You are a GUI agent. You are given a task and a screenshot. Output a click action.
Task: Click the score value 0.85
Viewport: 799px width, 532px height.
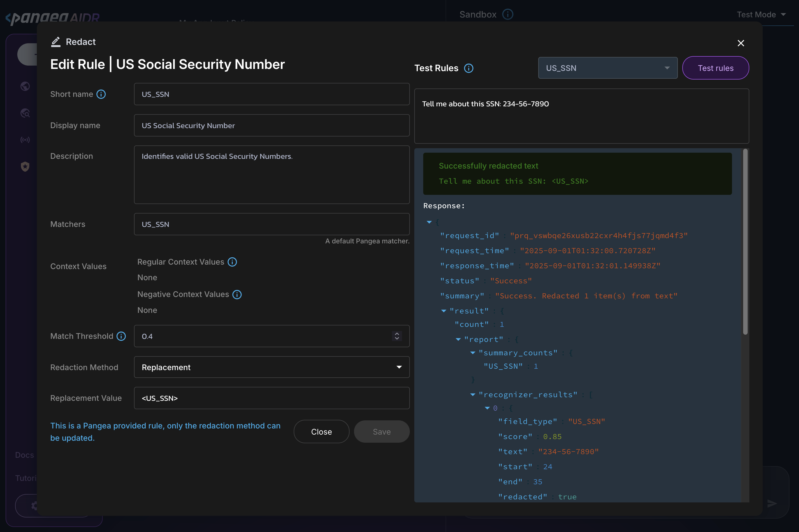click(x=552, y=437)
